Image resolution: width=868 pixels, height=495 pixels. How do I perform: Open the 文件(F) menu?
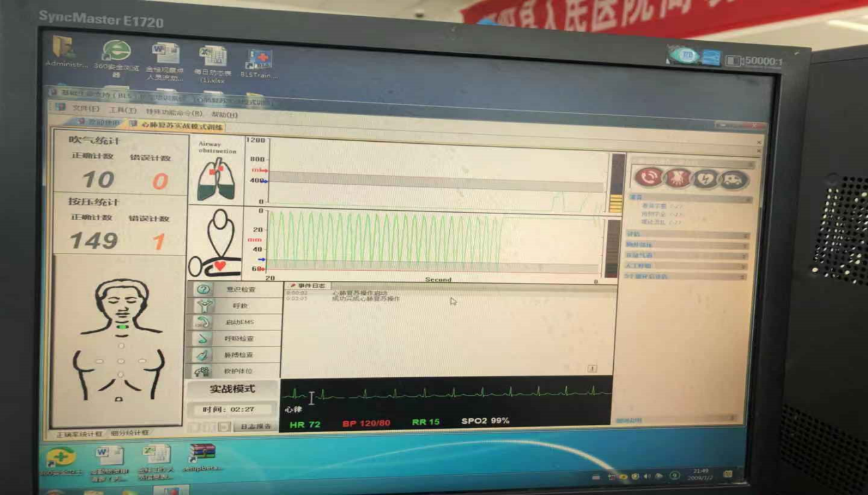click(x=85, y=109)
